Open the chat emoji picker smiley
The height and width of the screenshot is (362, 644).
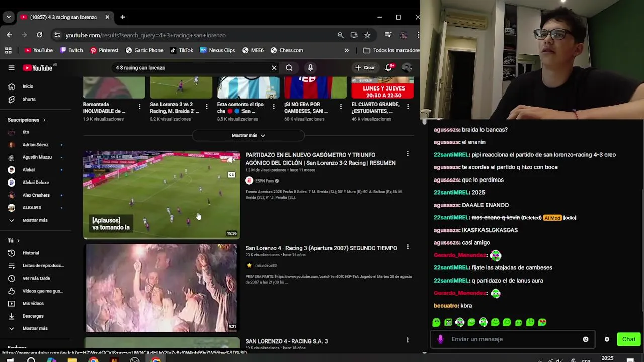click(x=586, y=339)
